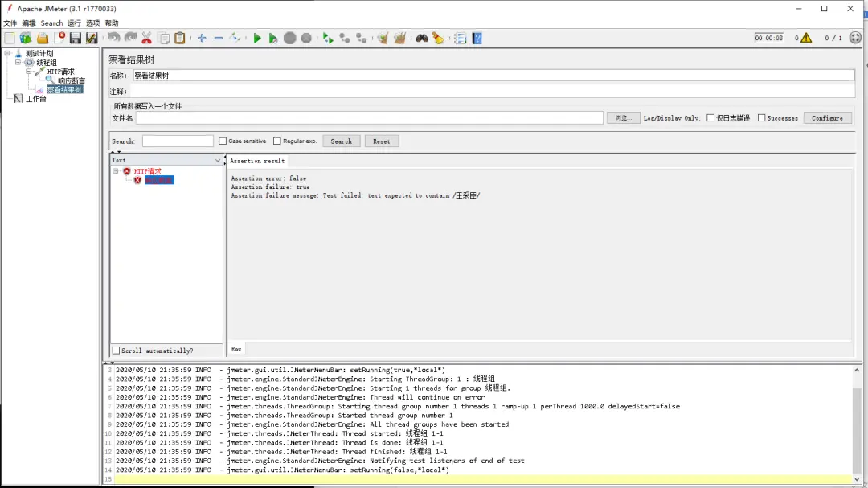868x488 pixels.
Task: Click Start no pauses icon
Action: click(273, 39)
